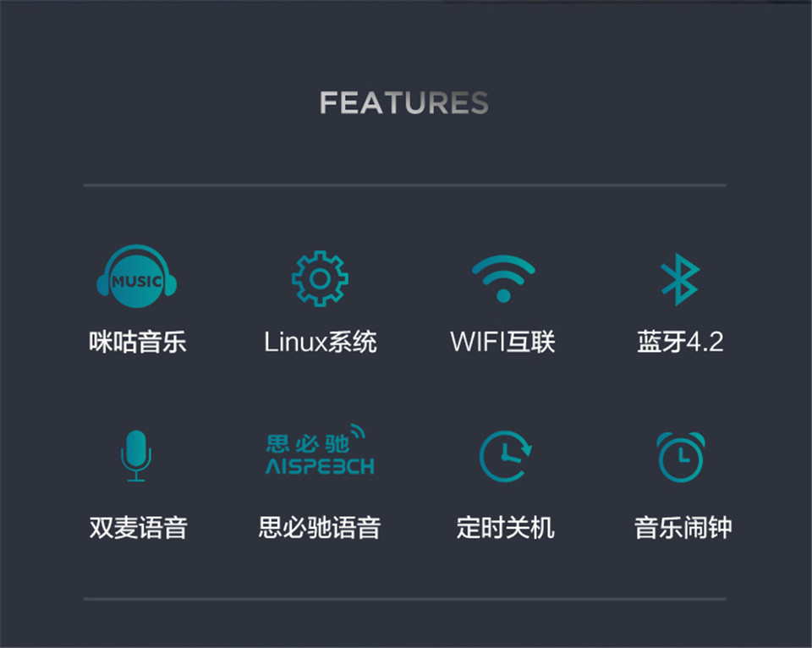This screenshot has width=812, height=648.
Task: Select the WIFI互联 text label
Action: click(x=502, y=342)
